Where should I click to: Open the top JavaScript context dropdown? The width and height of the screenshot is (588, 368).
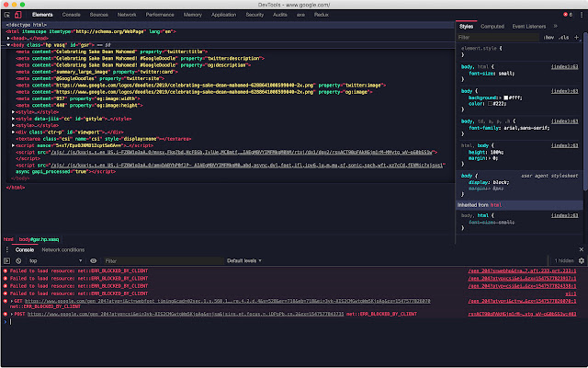[55, 260]
